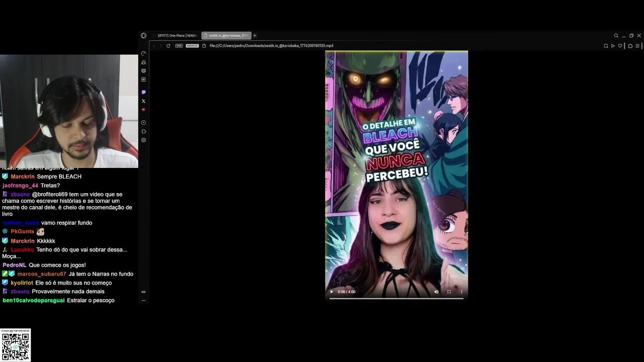Seek on the video progress bar
This screenshot has height=362, width=644.
click(x=396, y=298)
